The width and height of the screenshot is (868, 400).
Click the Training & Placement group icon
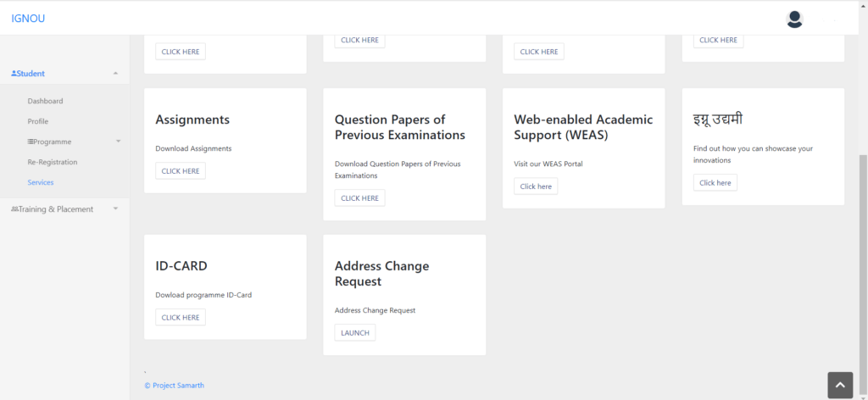(x=14, y=209)
